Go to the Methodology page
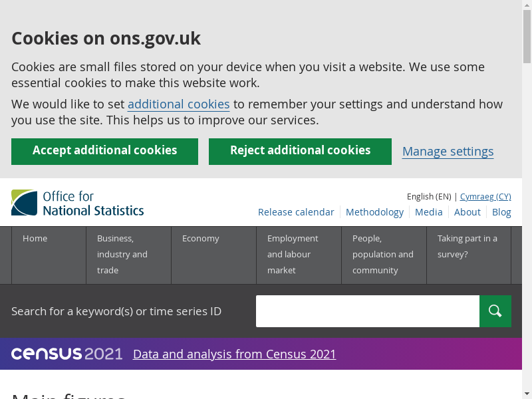Viewport: 532px width, 399px height. [x=374, y=212]
